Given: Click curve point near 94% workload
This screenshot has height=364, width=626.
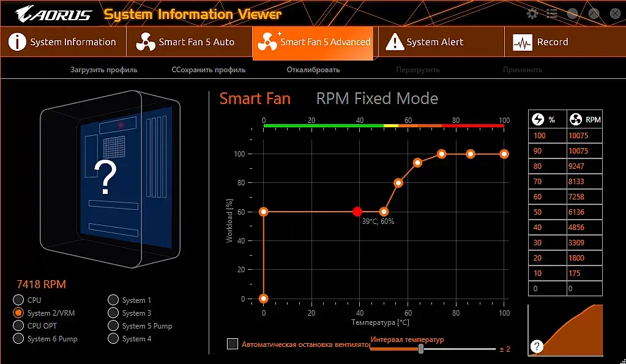Looking at the screenshot, I should pos(417,163).
